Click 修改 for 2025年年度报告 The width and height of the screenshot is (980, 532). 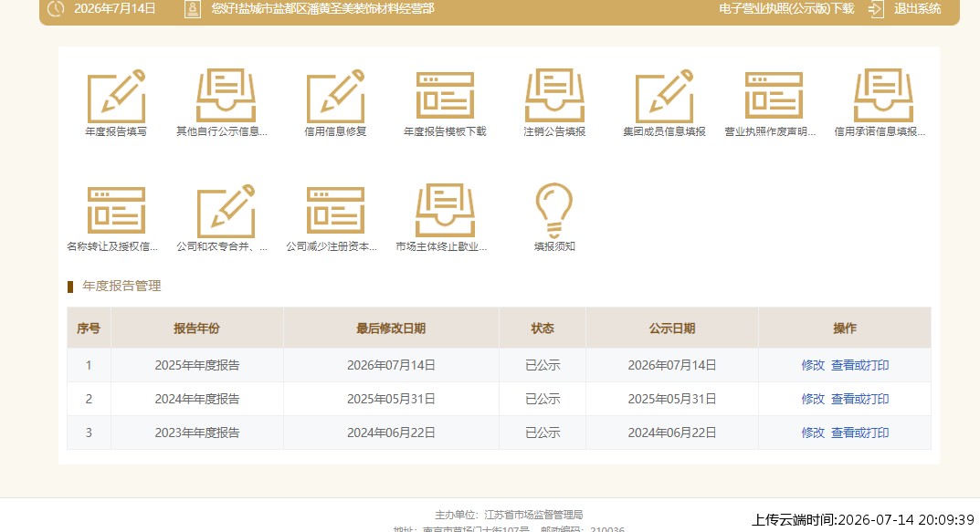tap(813, 365)
